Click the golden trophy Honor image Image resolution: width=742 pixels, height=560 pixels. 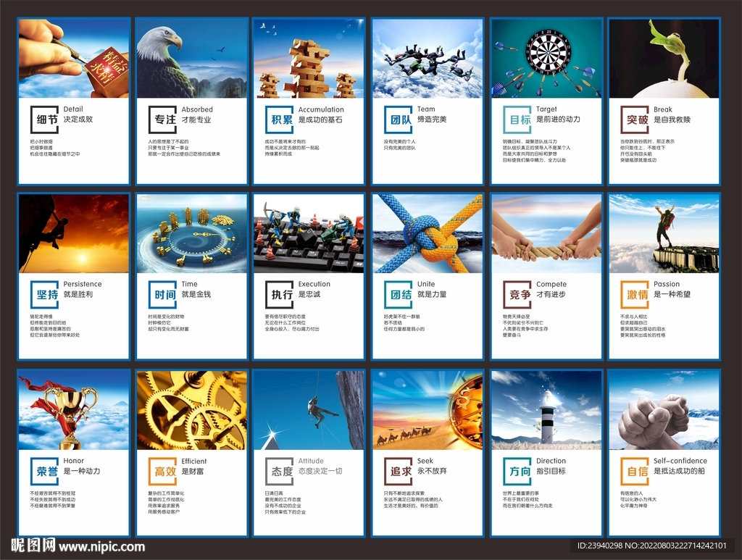tap(74, 410)
